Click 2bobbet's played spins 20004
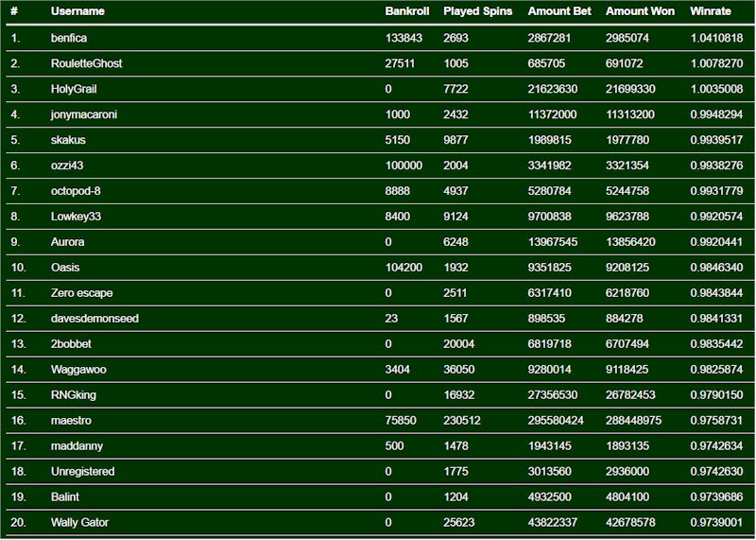Viewport: 756px width, 540px height. 459,344
